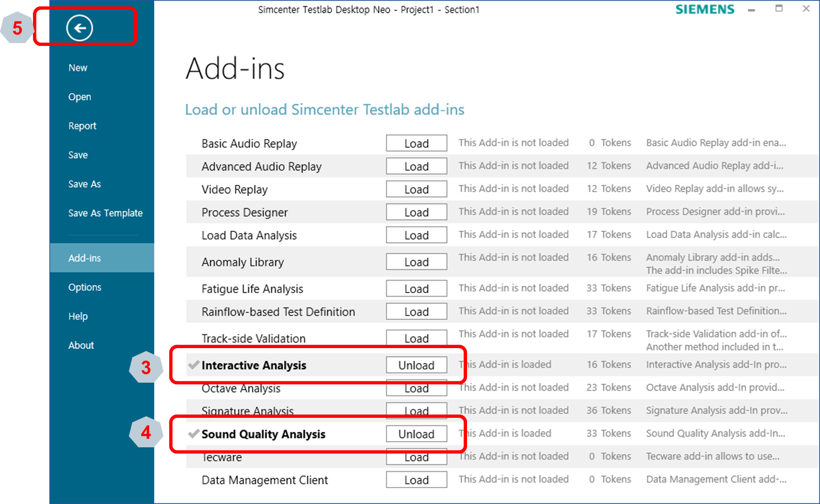Select New in the sidebar

coord(78,68)
